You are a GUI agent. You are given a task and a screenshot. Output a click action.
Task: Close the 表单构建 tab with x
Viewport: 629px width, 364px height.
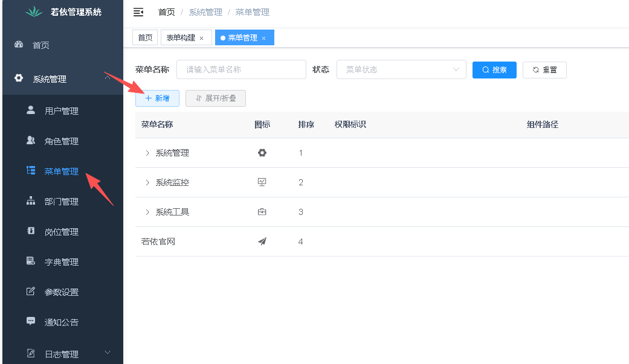201,38
